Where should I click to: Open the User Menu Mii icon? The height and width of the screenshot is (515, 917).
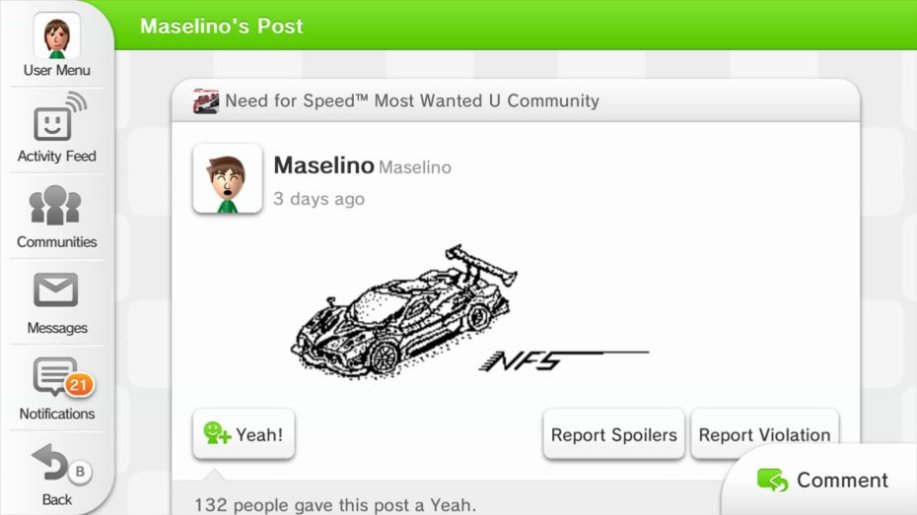click(57, 36)
